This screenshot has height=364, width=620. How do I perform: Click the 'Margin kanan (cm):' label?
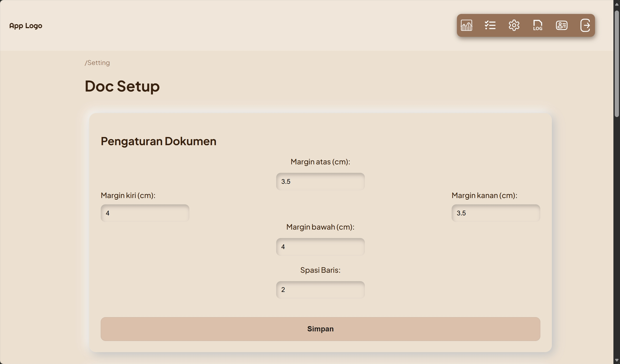click(485, 195)
